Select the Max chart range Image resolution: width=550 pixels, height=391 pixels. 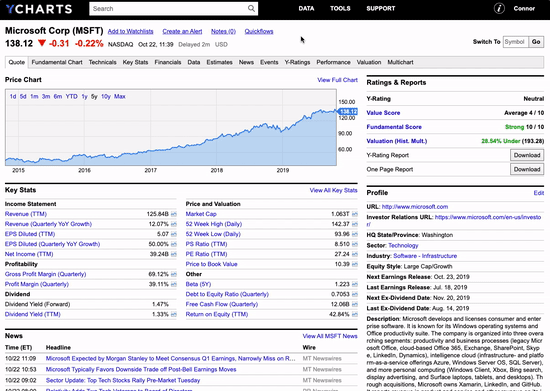pyautogui.click(x=120, y=96)
